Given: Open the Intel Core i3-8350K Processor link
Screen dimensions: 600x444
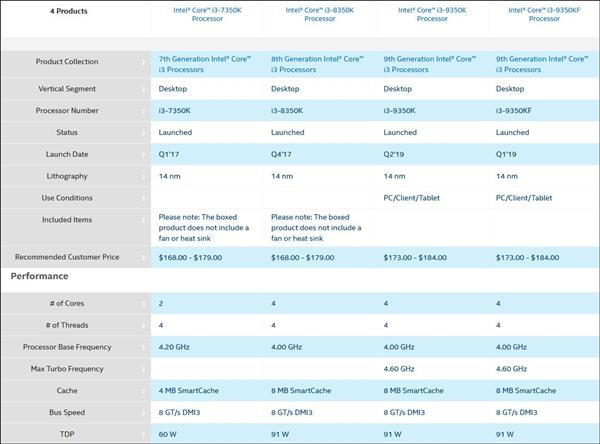Looking at the screenshot, I should point(319,14).
